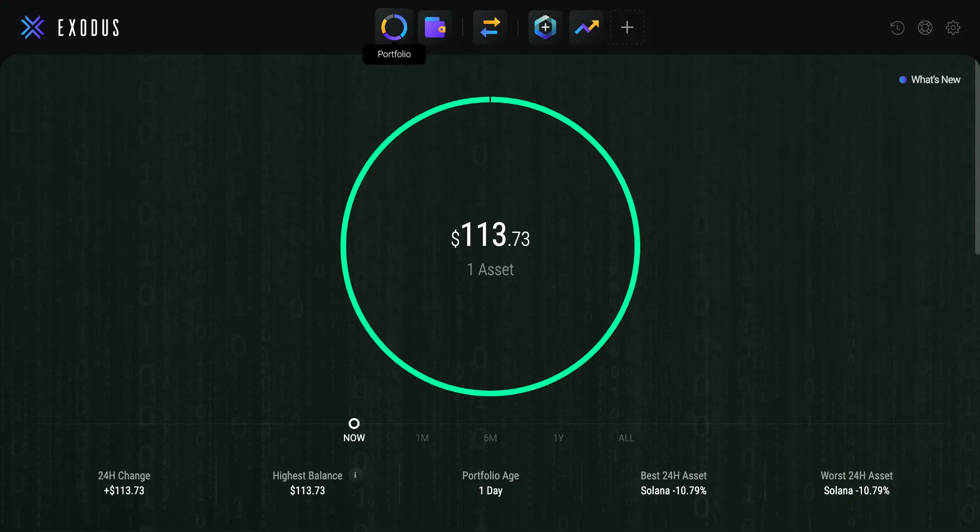Click Worst 24H Asset Solana -10.79%
980x532 pixels.
tap(857, 490)
